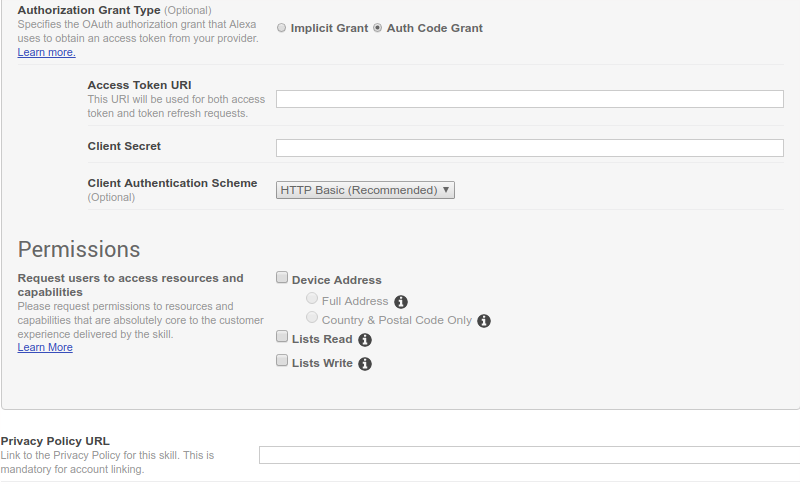
Task: Enable the Device Address checkbox
Action: [282, 279]
